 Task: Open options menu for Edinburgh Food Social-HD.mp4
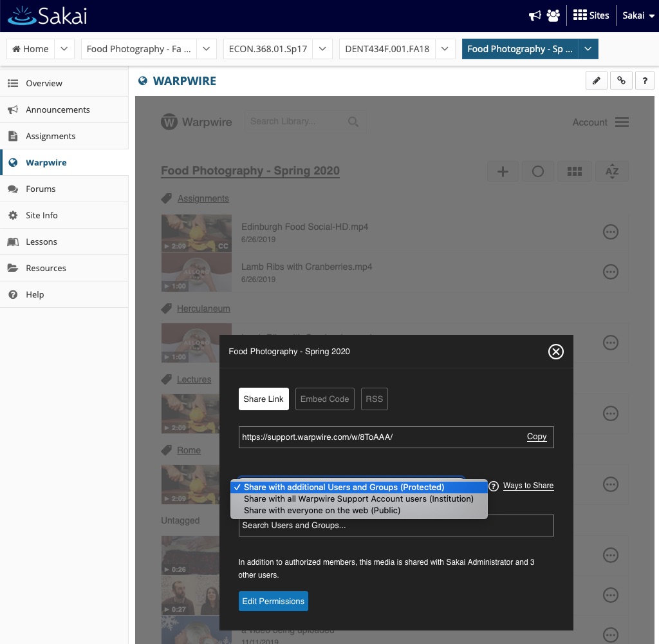pyautogui.click(x=611, y=232)
